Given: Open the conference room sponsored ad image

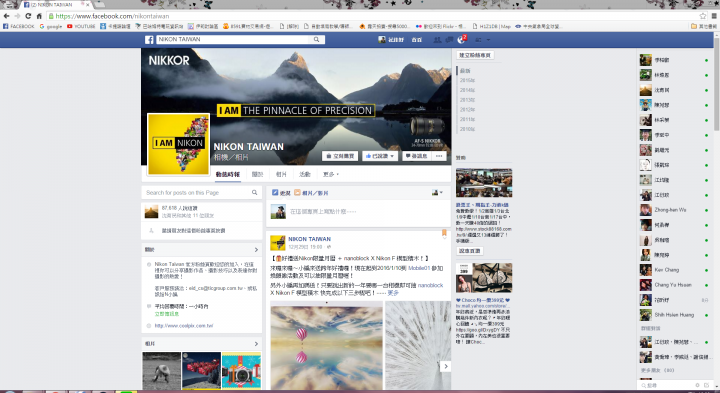Looking at the screenshot, I should coord(484,183).
